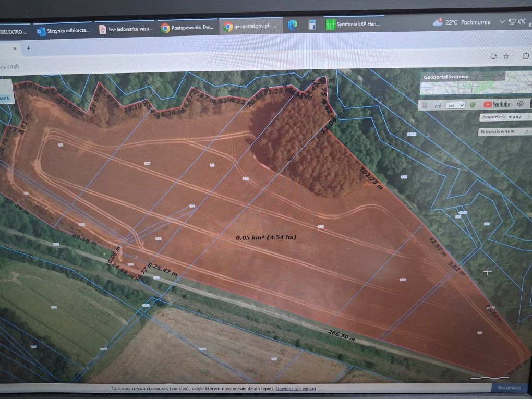Click the 25.47 m boundary length label
Viewport: 532px width, 399px height.
(x=165, y=270)
